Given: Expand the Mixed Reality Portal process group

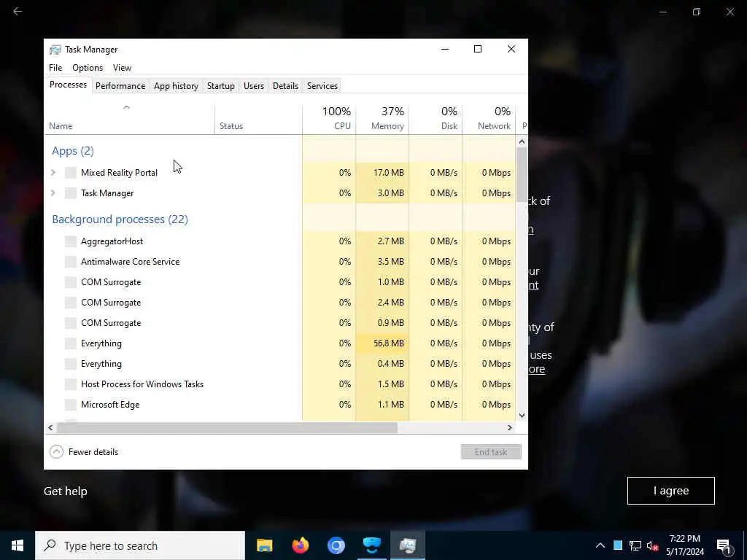Looking at the screenshot, I should [53, 172].
